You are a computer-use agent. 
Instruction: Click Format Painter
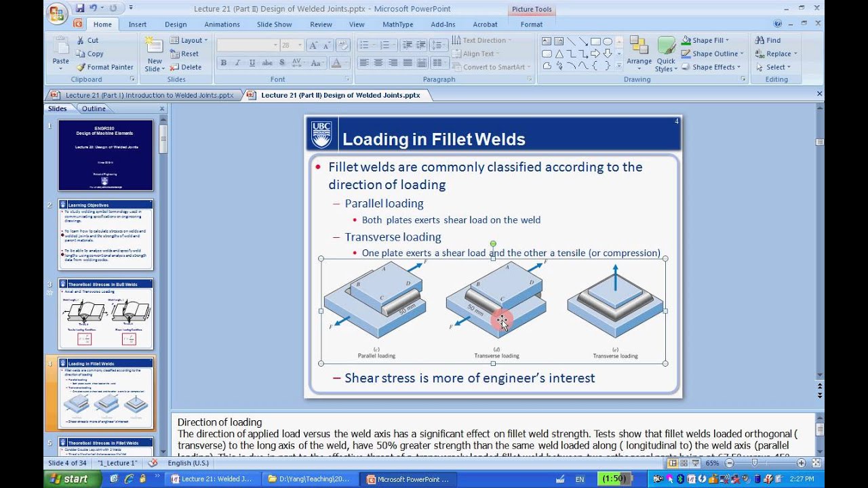point(104,67)
